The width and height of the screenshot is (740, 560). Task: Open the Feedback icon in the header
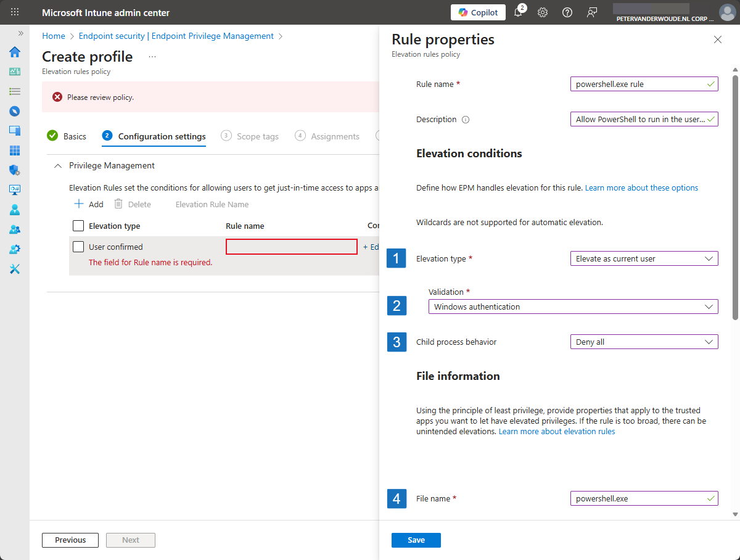[x=592, y=12]
